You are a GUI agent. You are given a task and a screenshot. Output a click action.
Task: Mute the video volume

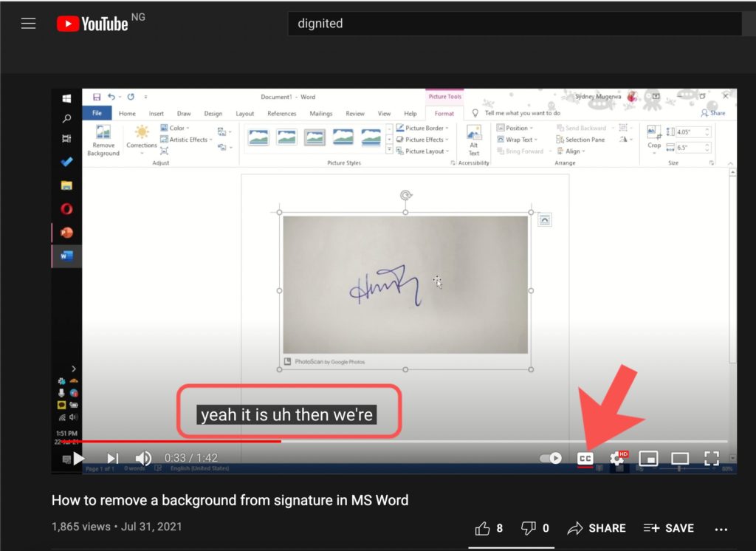(x=143, y=459)
